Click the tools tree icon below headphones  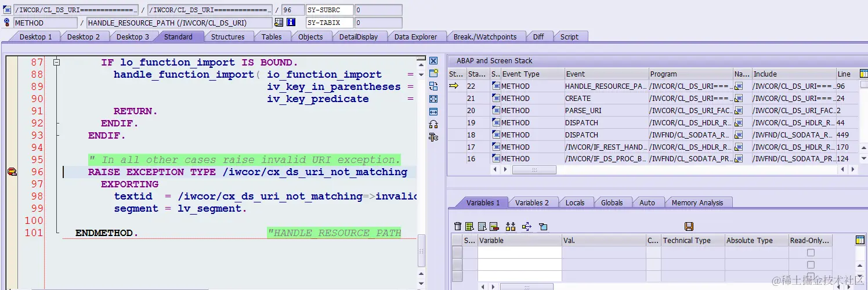[x=433, y=137]
